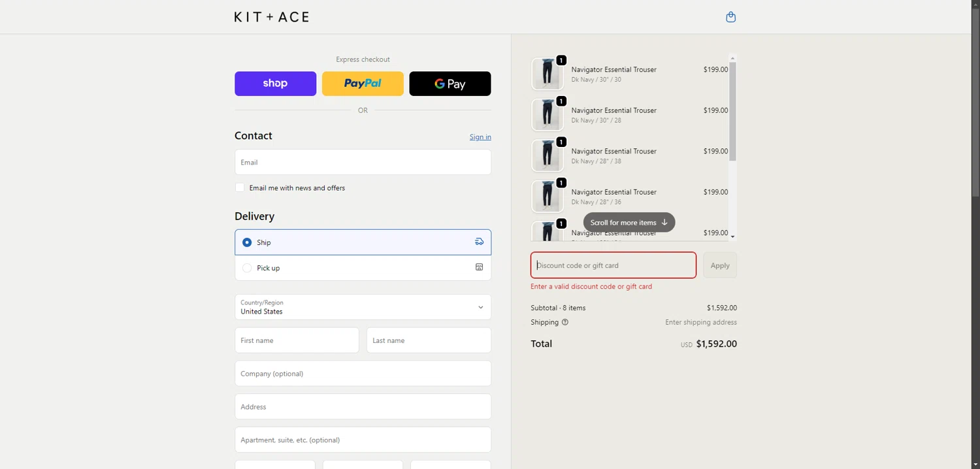Image resolution: width=980 pixels, height=469 pixels.
Task: Click the 'Dk Navy / 28" / 38' variant text
Action: coord(596,161)
